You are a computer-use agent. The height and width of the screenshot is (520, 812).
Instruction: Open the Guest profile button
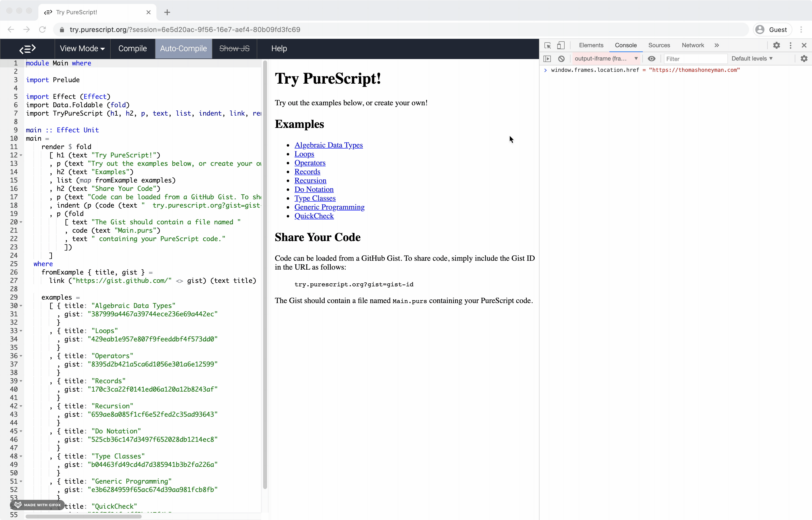point(772,30)
